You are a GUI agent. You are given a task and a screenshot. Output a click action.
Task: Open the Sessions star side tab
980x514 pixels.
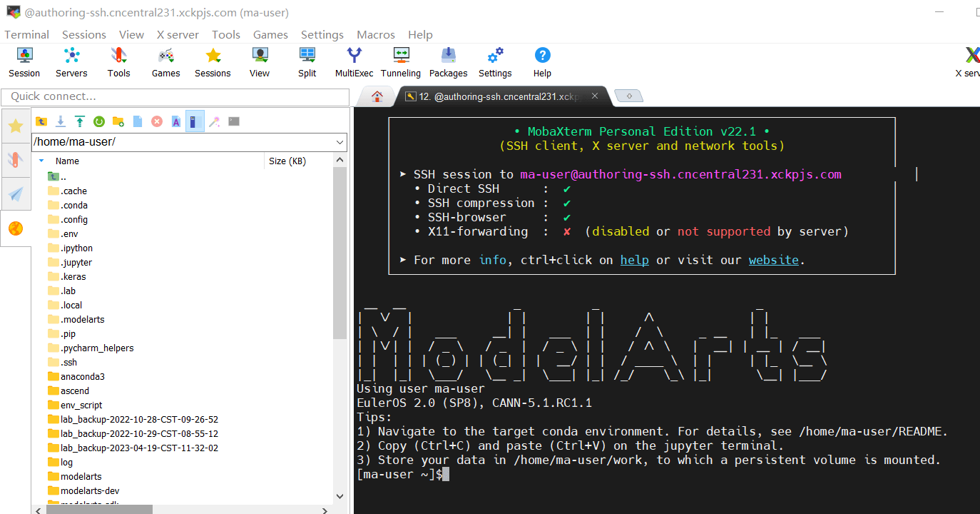[16, 126]
